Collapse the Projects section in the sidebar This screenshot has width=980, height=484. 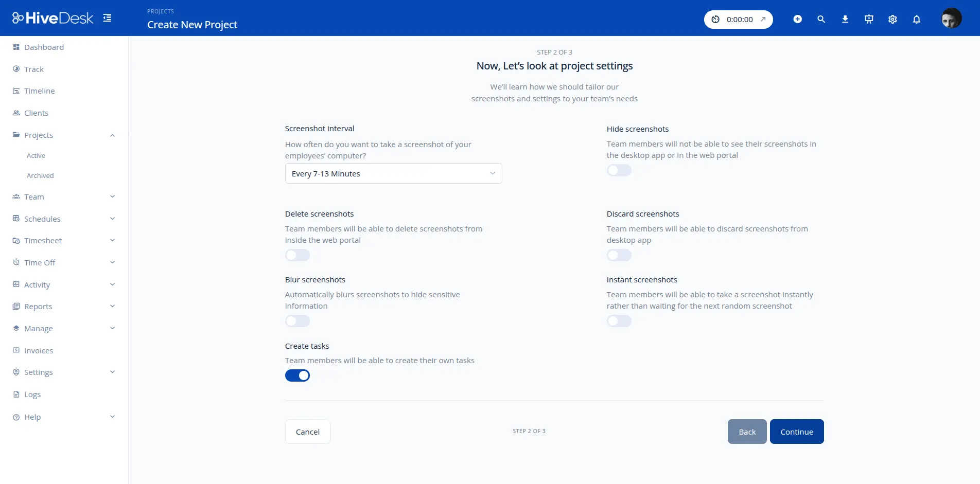tap(113, 135)
